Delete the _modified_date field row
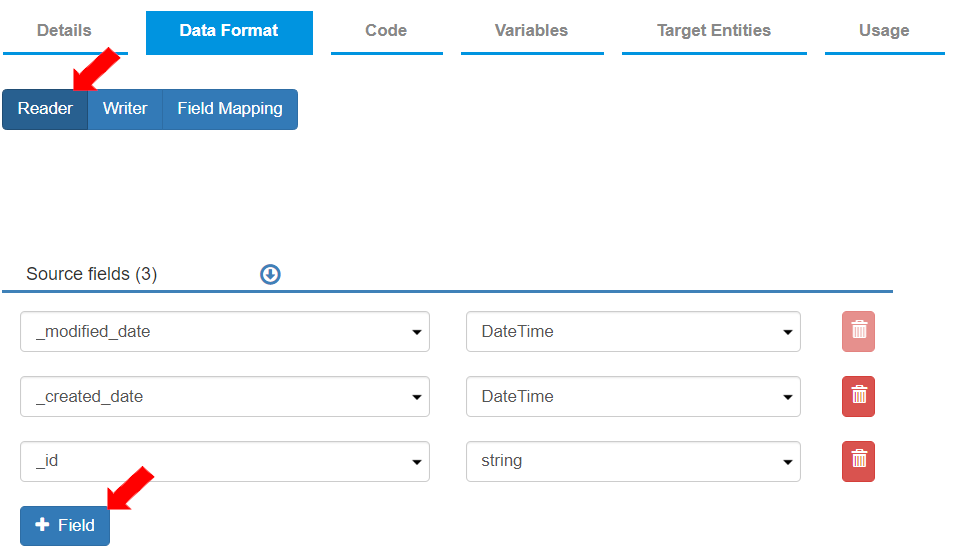The image size is (953, 553). pyautogui.click(x=858, y=332)
